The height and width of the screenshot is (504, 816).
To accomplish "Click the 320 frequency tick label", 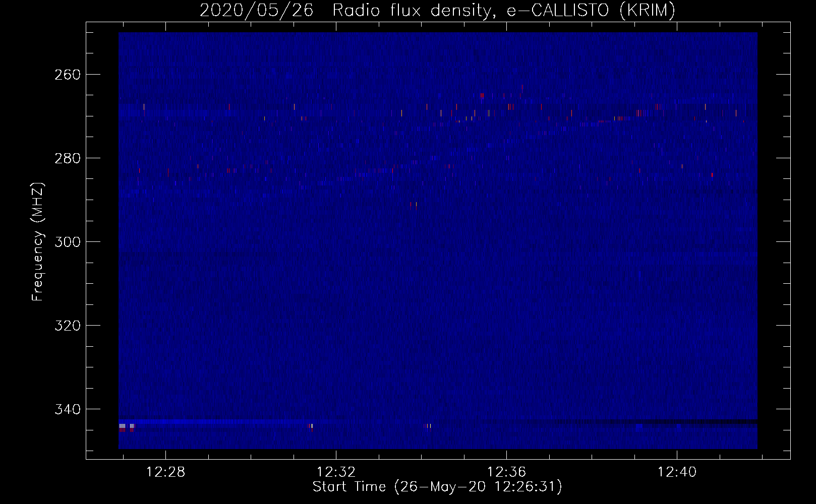I will click(67, 326).
